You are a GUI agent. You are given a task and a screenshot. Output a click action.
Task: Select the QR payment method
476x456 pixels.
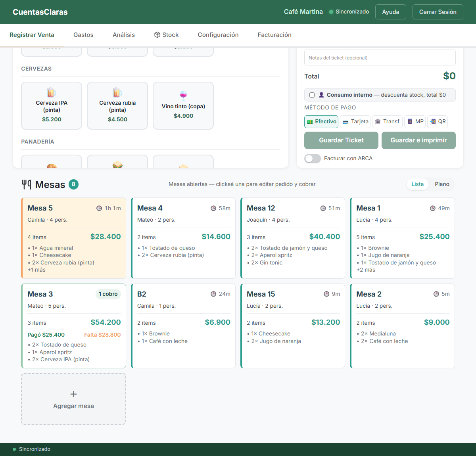point(438,122)
